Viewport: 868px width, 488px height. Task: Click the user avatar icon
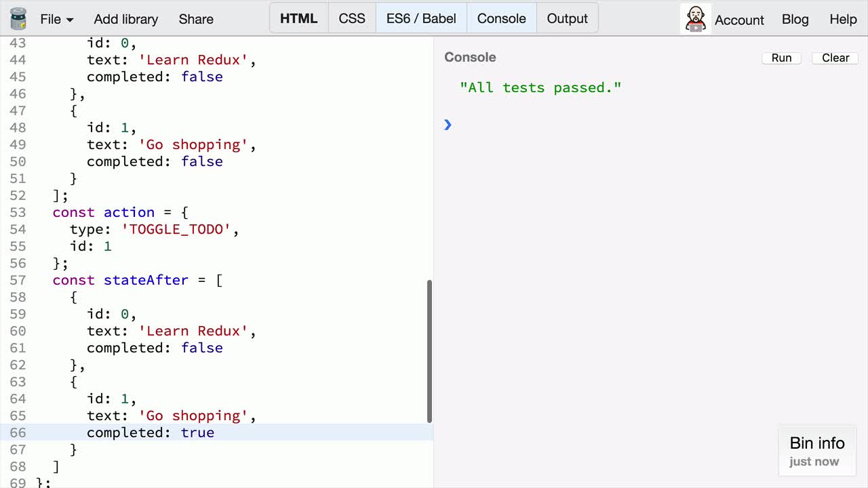(x=696, y=19)
